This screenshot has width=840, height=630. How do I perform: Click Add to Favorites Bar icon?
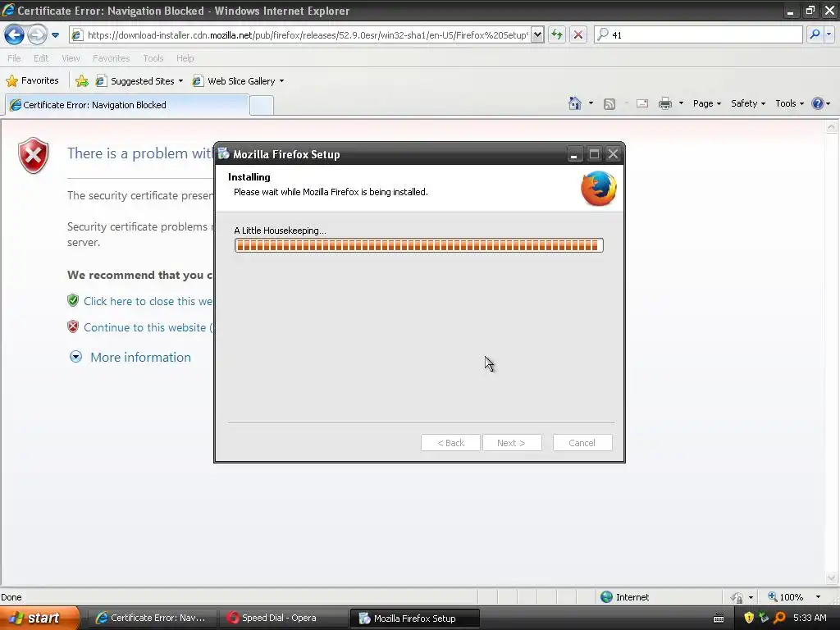[x=82, y=81]
